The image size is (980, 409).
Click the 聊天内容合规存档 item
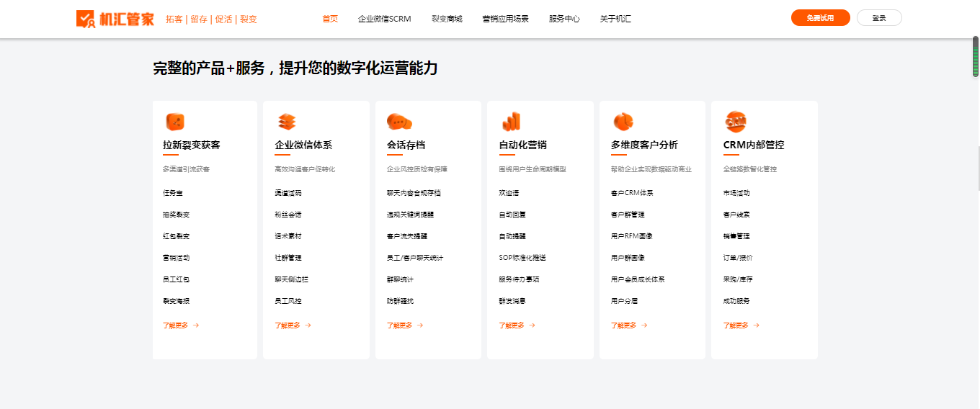coord(414,193)
